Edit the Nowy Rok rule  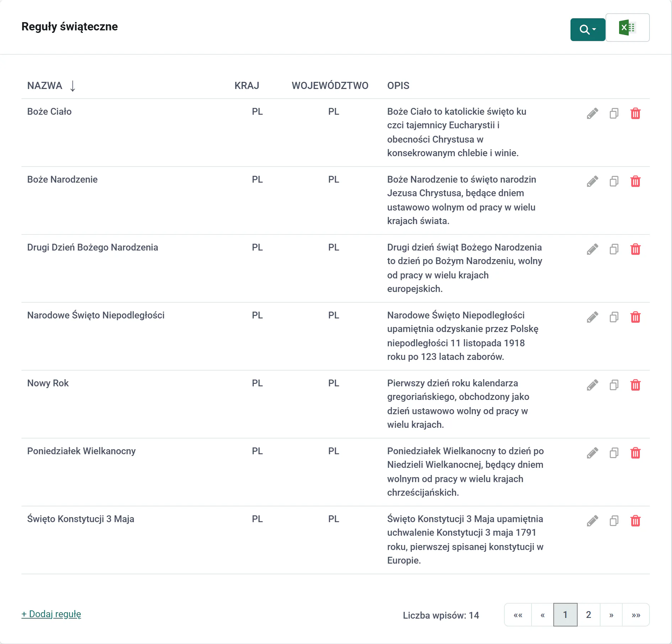click(592, 385)
